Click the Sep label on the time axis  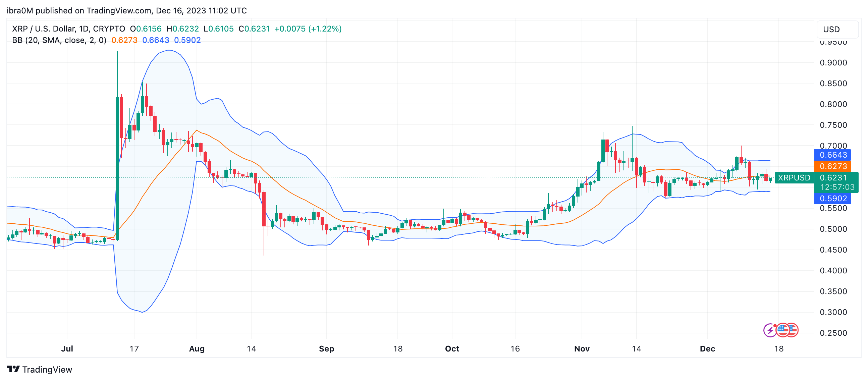pyautogui.click(x=327, y=349)
